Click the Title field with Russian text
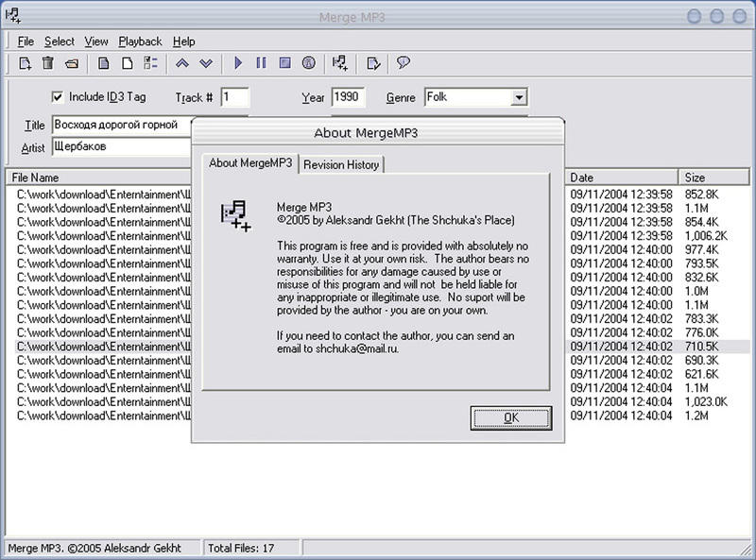 pyautogui.click(x=122, y=125)
